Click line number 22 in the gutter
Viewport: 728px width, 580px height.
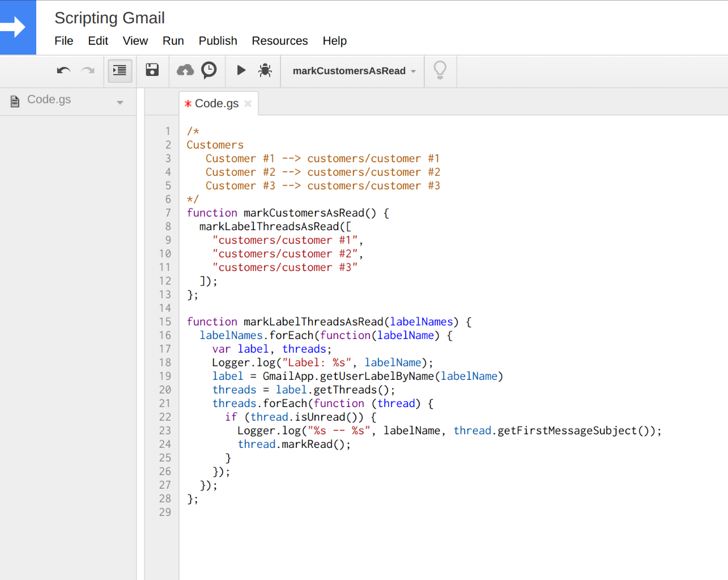[x=165, y=417]
